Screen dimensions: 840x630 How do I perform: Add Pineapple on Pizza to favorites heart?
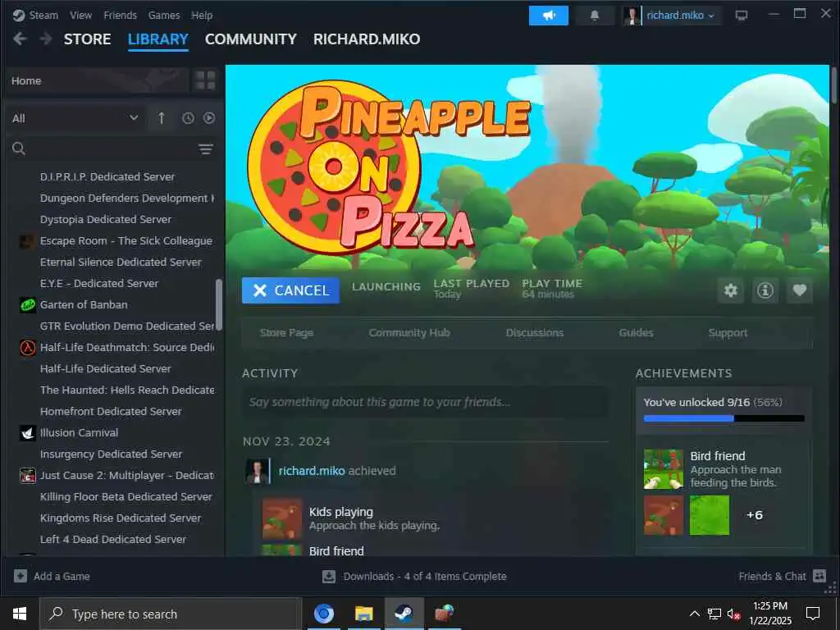point(800,290)
